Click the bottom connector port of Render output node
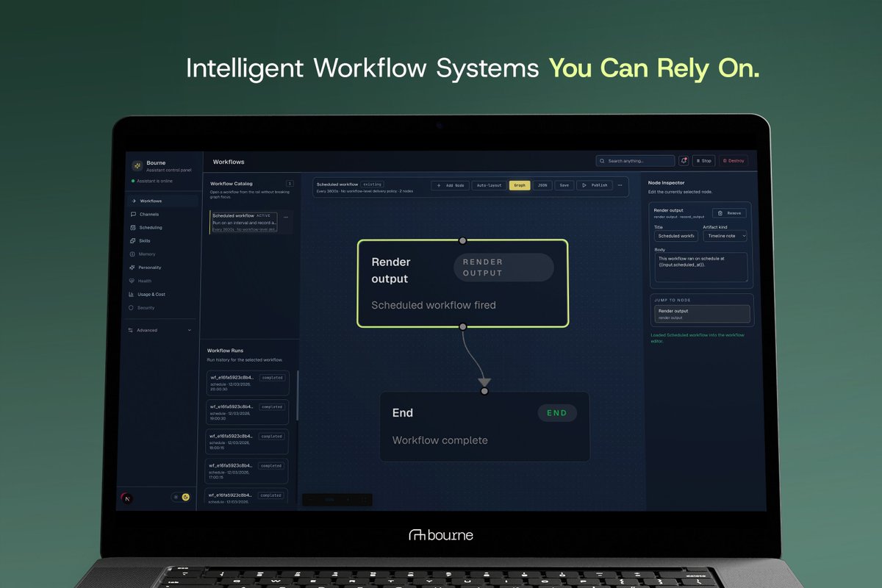This screenshot has height=588, width=882. (x=462, y=326)
